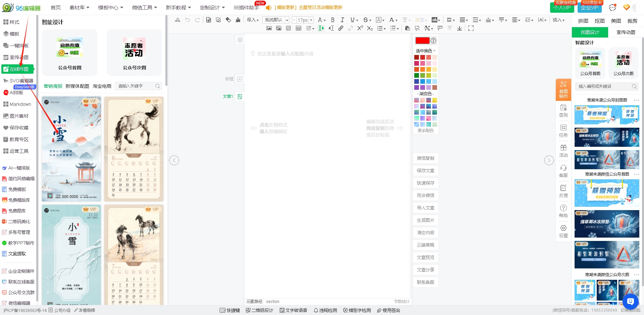Open the 模板中心 top menu

coord(110,7)
